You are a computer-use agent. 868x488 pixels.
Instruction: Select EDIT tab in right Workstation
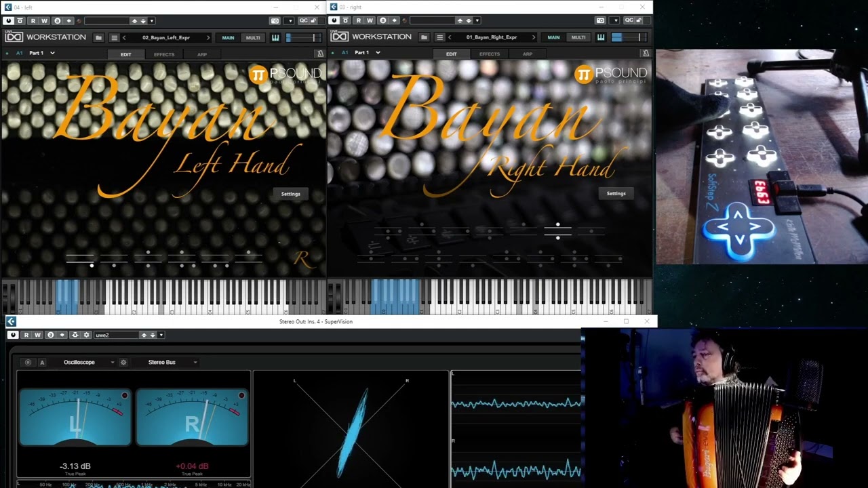(x=452, y=54)
